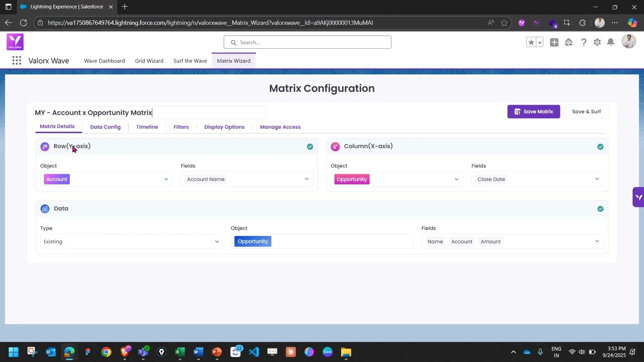
Task: Switch to the Timeline tab
Action: 147,127
